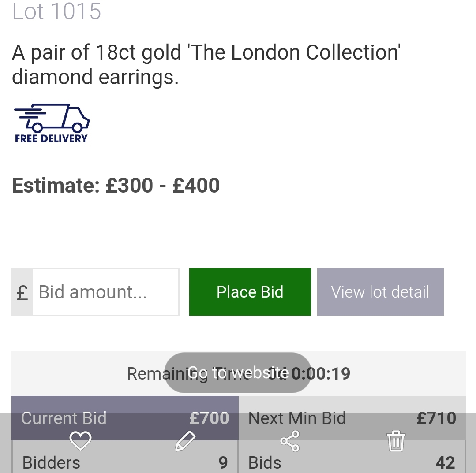Click the Lot 1015 heading
Image resolution: width=476 pixels, height=473 pixels.
click(56, 11)
